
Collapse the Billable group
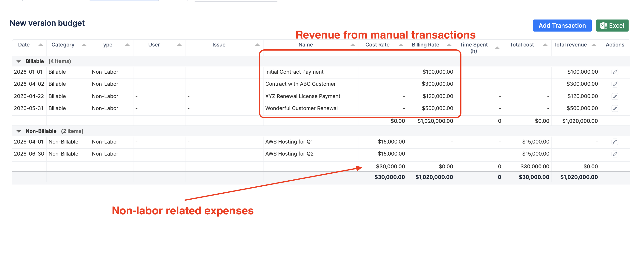(19, 61)
